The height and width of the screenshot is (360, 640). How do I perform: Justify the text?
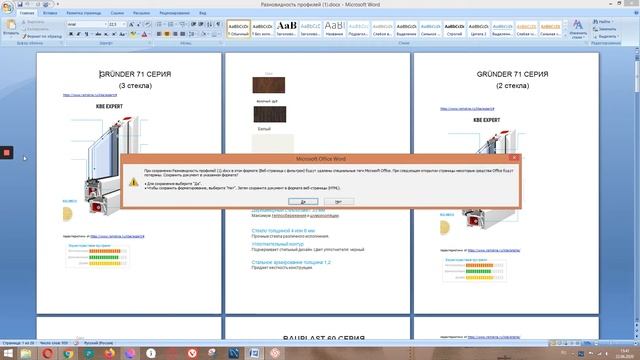coord(183,34)
